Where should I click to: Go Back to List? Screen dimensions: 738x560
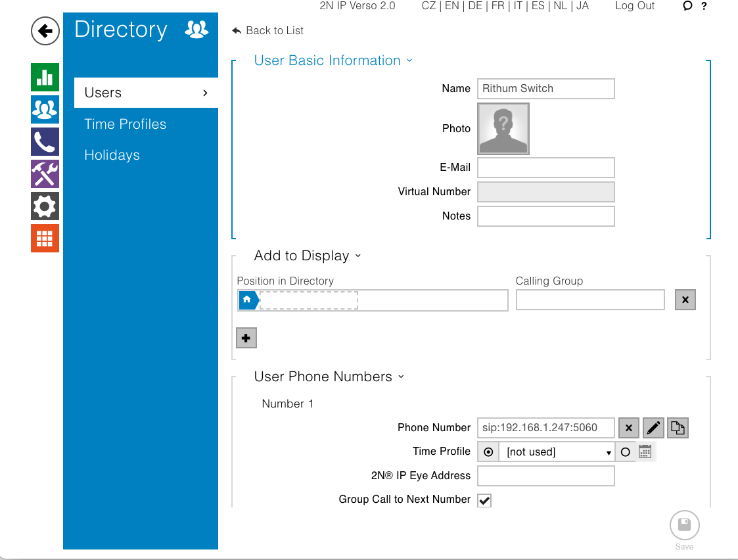(x=268, y=31)
